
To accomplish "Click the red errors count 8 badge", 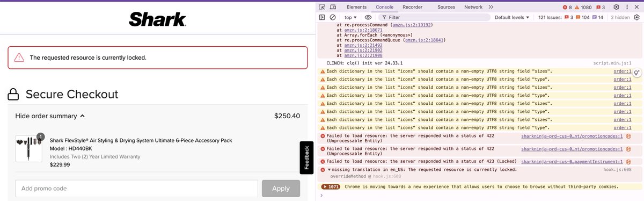I will point(567,7).
